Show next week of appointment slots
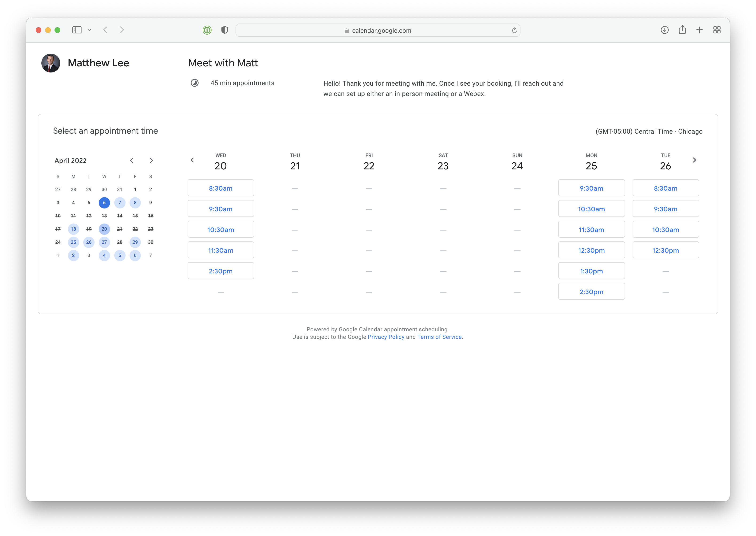756x536 pixels. [x=694, y=160]
